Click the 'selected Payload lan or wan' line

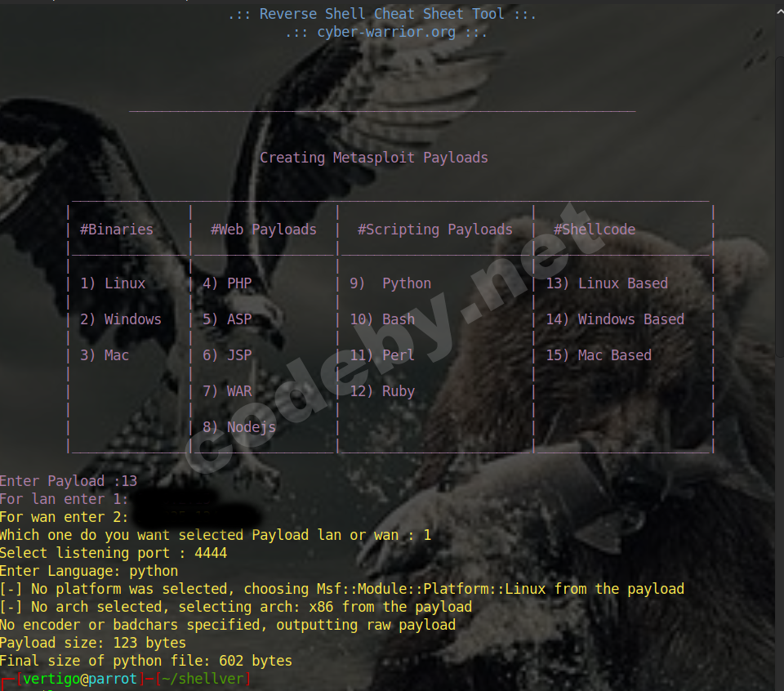[x=216, y=535]
